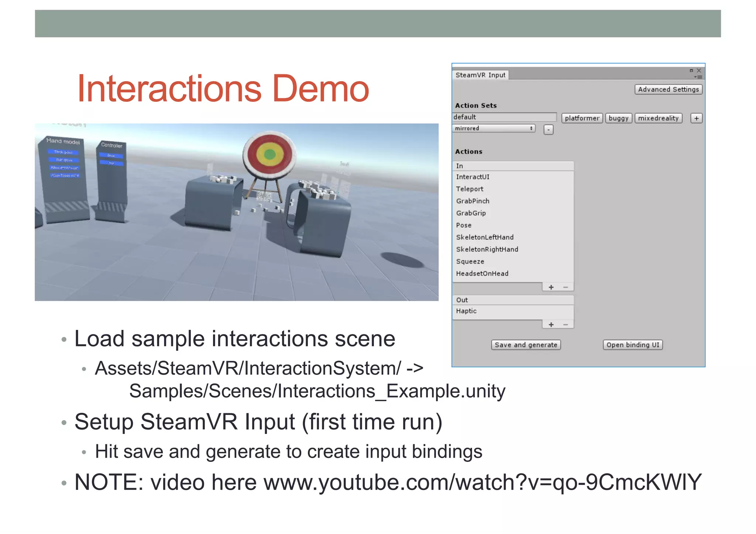Select the Squeeze action

click(x=513, y=261)
